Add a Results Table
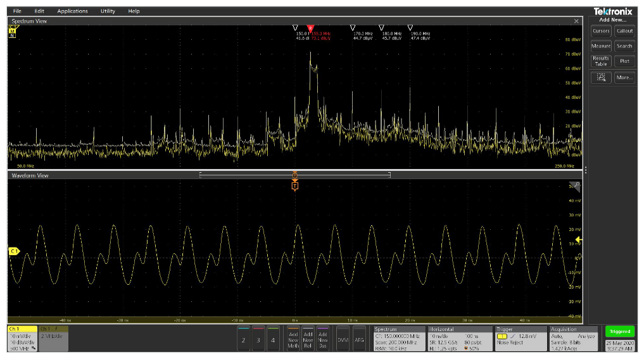Screen dimensions: 644x357 click(601, 61)
